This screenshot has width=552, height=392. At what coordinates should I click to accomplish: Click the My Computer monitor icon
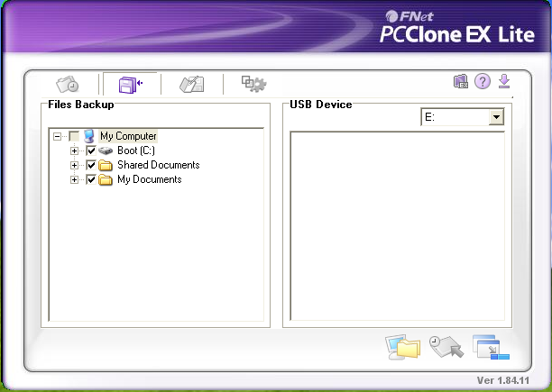(x=89, y=136)
